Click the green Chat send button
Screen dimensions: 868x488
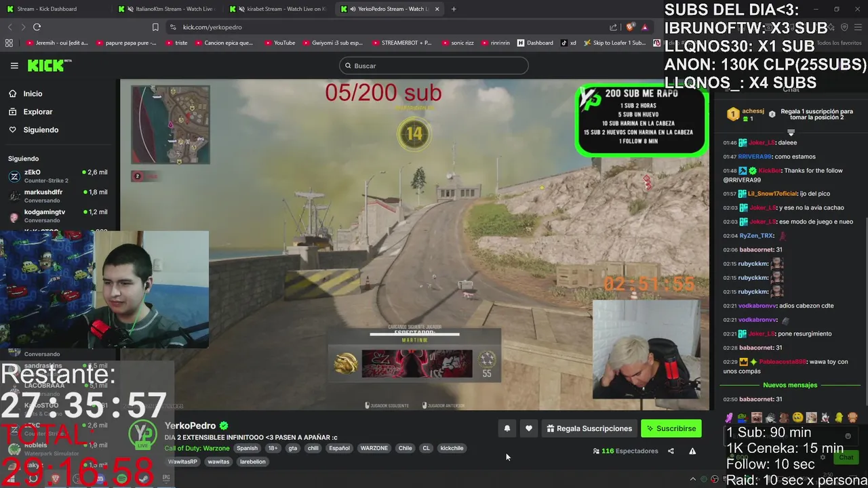(x=846, y=457)
